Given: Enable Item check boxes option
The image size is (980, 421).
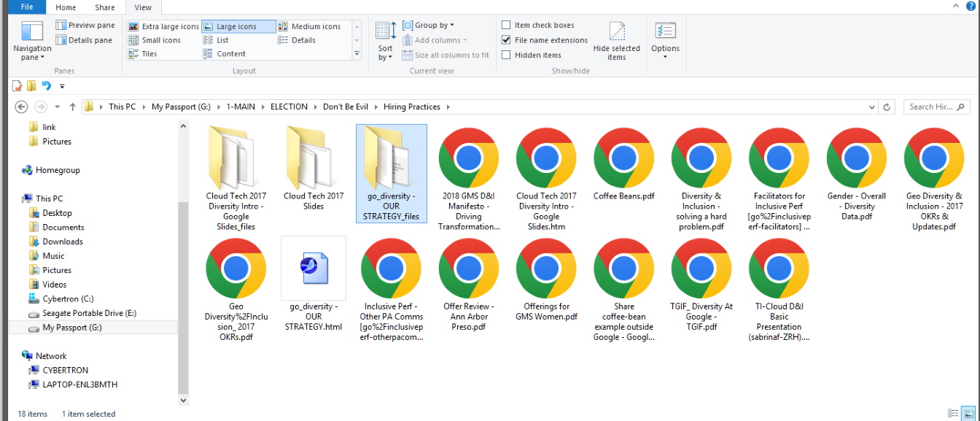Looking at the screenshot, I should click(x=506, y=26).
